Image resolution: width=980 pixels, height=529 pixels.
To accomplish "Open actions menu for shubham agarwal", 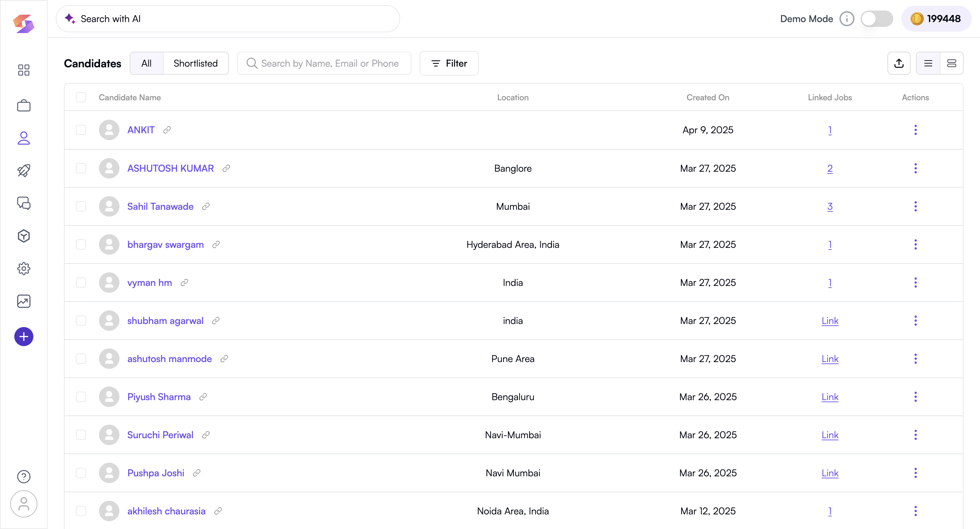I will (x=916, y=321).
